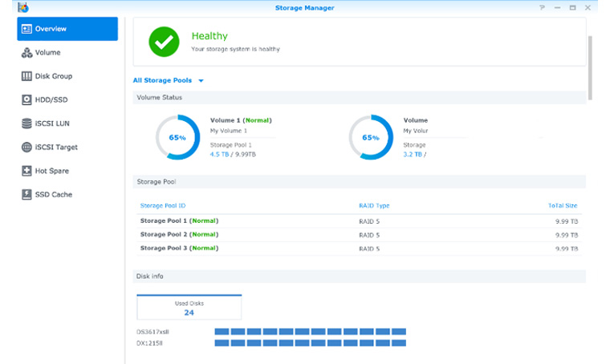Click the Hot Spare icon
The image size is (610, 364).
[x=26, y=171]
